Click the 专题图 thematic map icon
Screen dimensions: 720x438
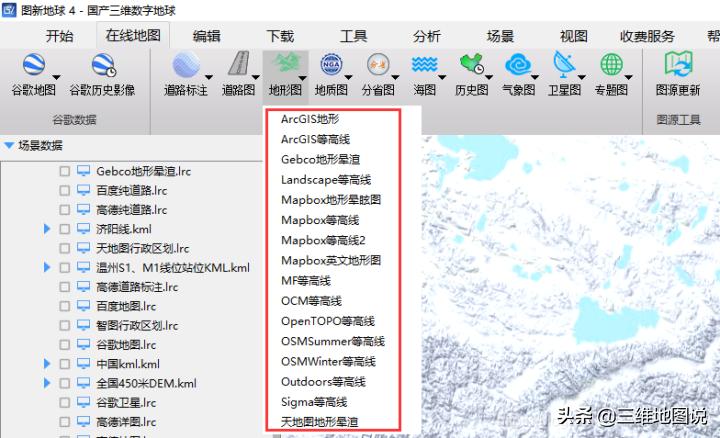612,65
